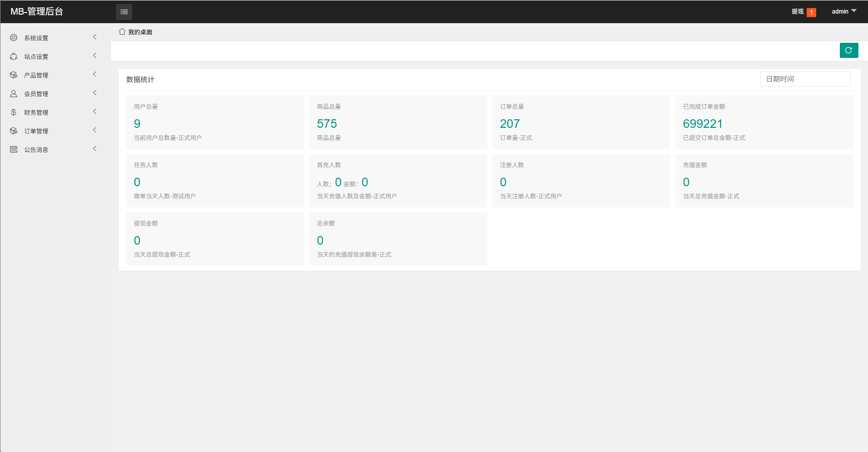Click the 总余额 card label
The image size is (868, 452).
(x=326, y=223)
